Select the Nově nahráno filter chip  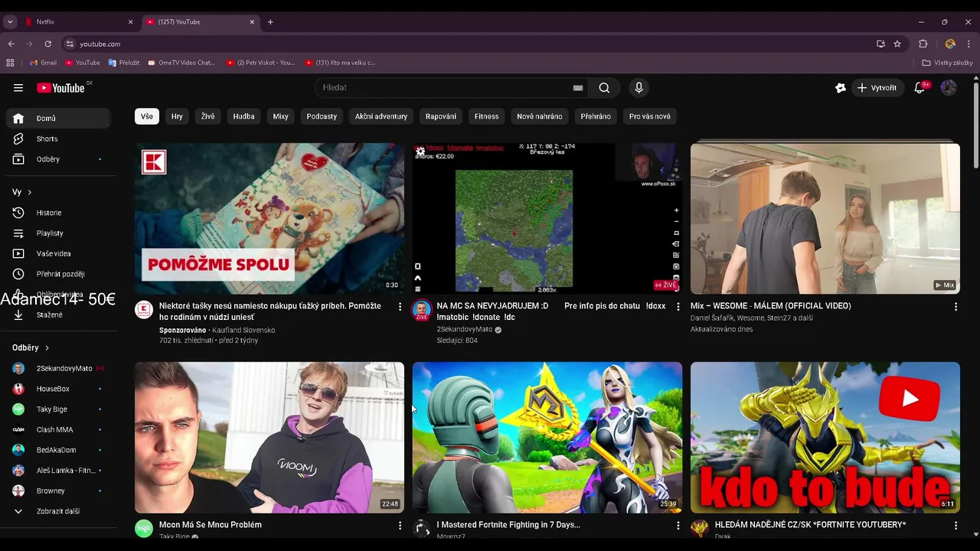540,116
